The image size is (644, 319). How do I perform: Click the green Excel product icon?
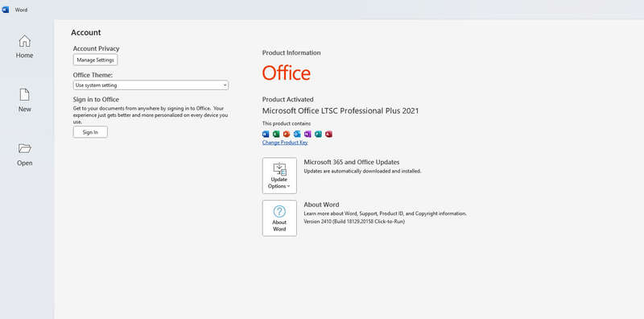tap(276, 134)
